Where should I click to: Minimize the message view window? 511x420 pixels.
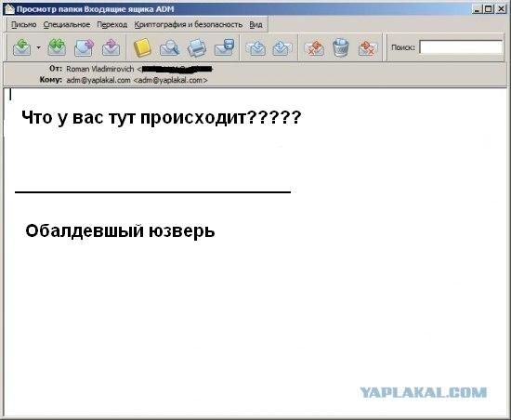tap(477, 9)
